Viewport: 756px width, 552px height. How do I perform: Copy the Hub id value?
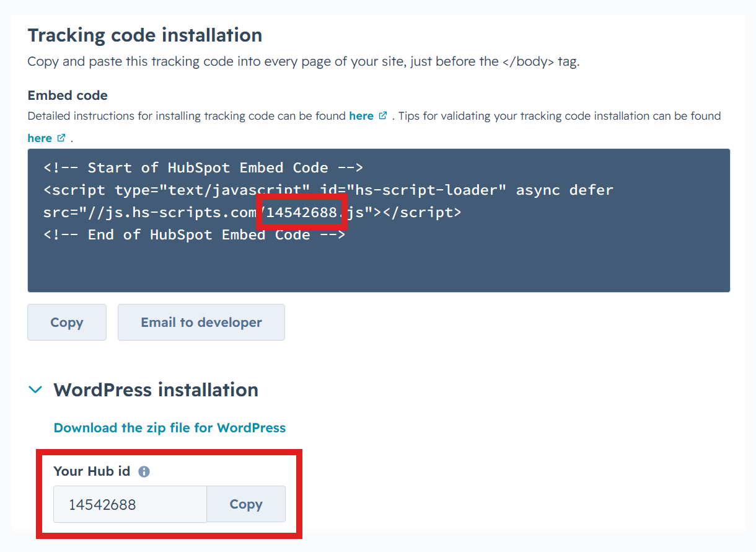tap(246, 504)
